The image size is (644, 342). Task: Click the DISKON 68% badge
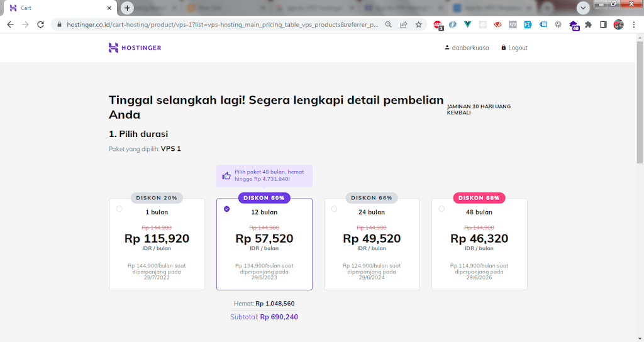pos(479,198)
